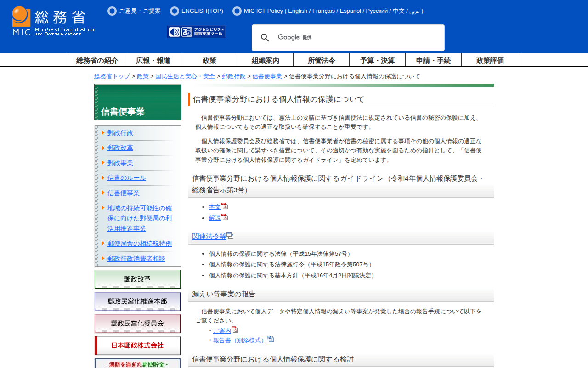This screenshot has height=368, width=588.
Task: Select the ご意見・ご提案 radio-style link
Action: point(112,11)
